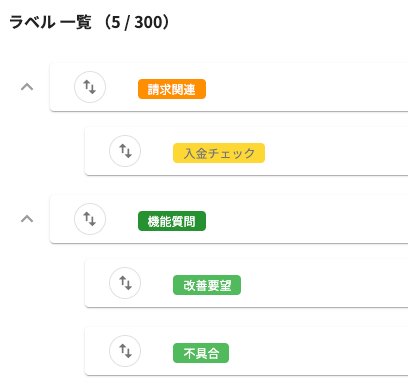This screenshot has height=383, width=408.
Task: Click the reorder icon on the 不具合 row
Action: coord(125,351)
